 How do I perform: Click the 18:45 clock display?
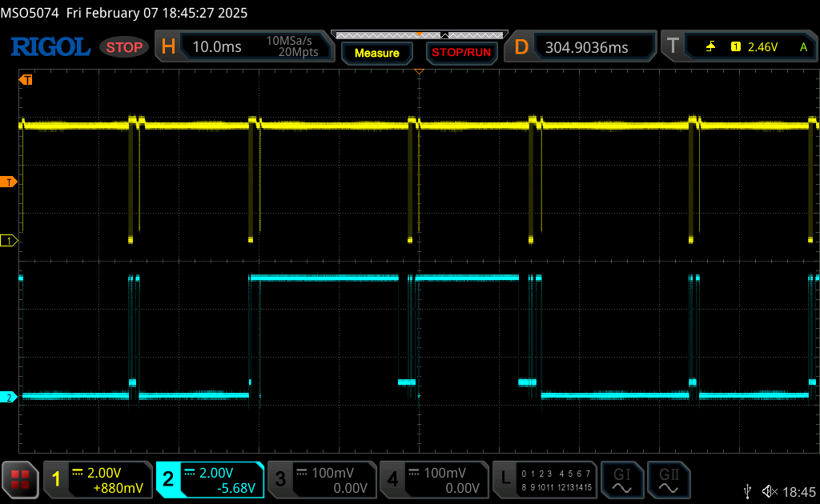799,492
